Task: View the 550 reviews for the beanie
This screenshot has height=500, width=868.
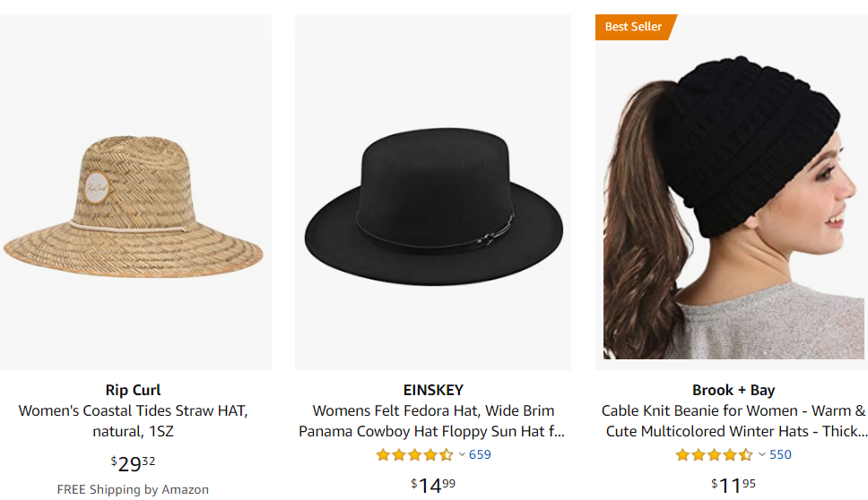Action: (780, 454)
